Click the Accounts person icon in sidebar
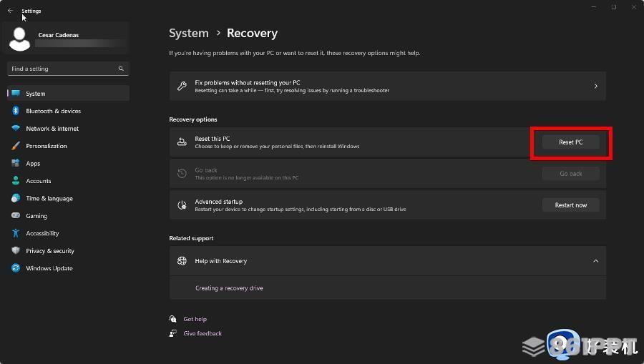The height and width of the screenshot is (364, 644). point(16,180)
